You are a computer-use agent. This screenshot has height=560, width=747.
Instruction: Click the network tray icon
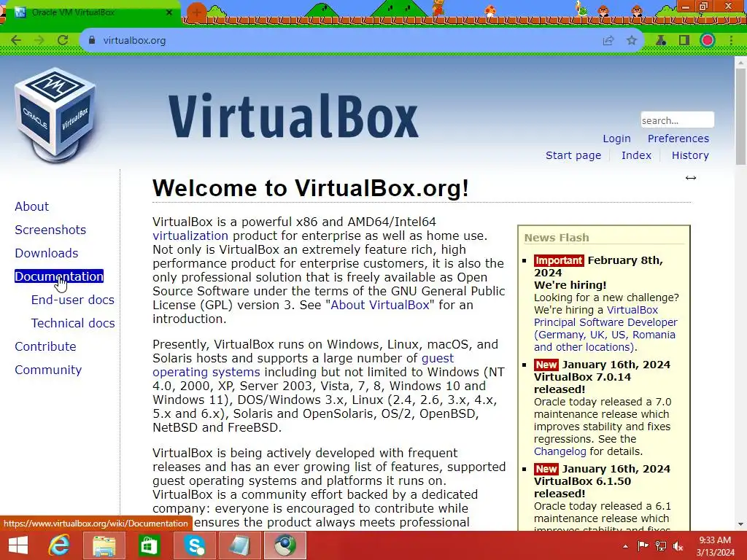pos(660,546)
